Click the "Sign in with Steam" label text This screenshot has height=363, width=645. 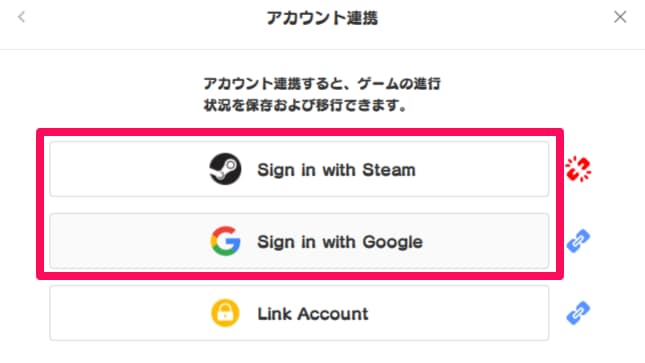(336, 170)
